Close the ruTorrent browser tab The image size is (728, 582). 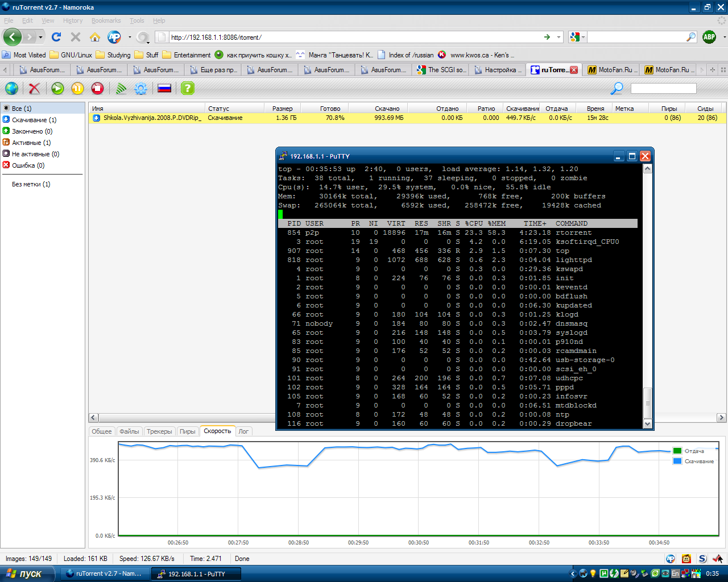click(574, 70)
